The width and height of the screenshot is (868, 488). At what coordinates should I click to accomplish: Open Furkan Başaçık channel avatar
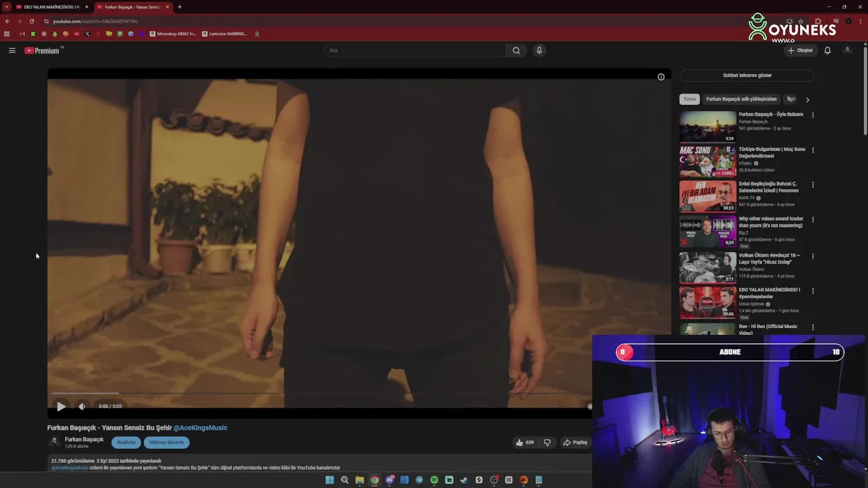coord(54,442)
